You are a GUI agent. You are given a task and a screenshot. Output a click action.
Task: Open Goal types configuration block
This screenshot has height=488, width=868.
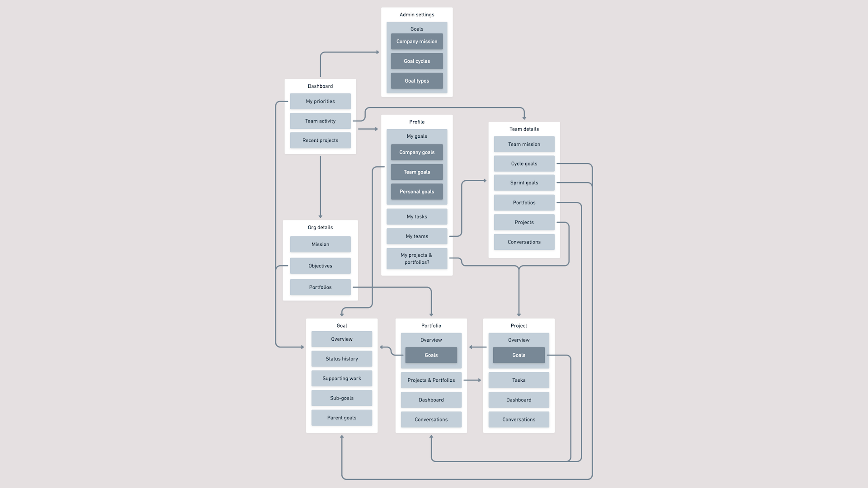click(x=417, y=80)
